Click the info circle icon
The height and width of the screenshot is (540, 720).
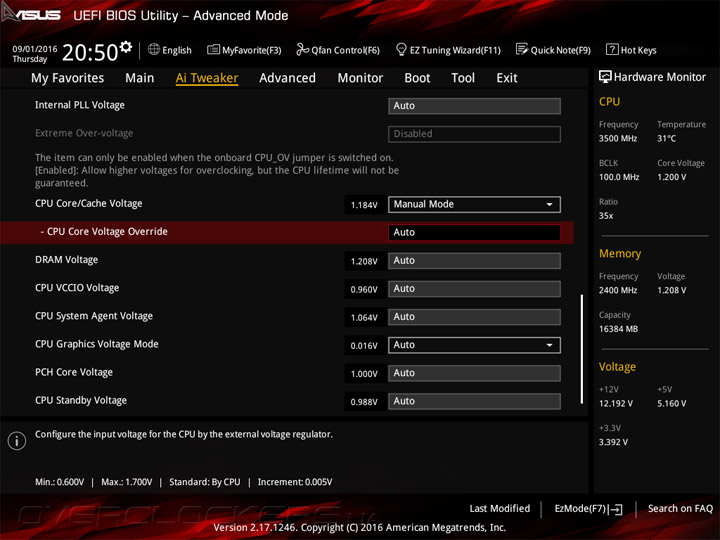pos(17,441)
